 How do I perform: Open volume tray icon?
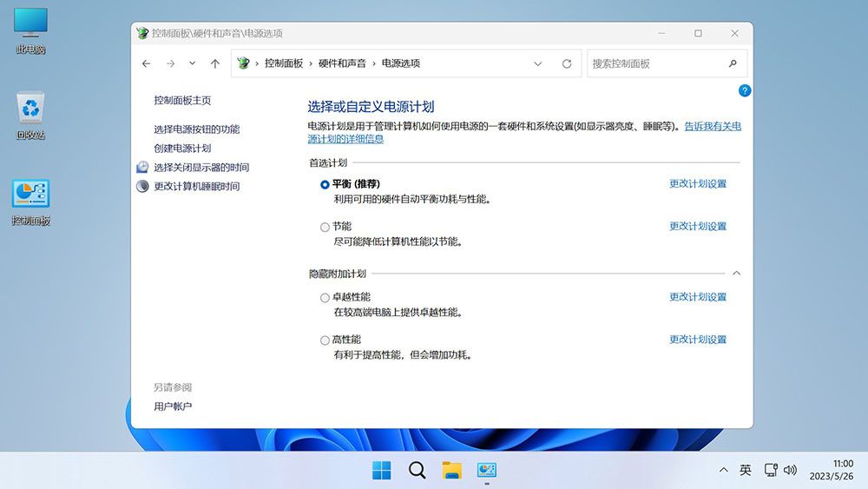tap(790, 470)
